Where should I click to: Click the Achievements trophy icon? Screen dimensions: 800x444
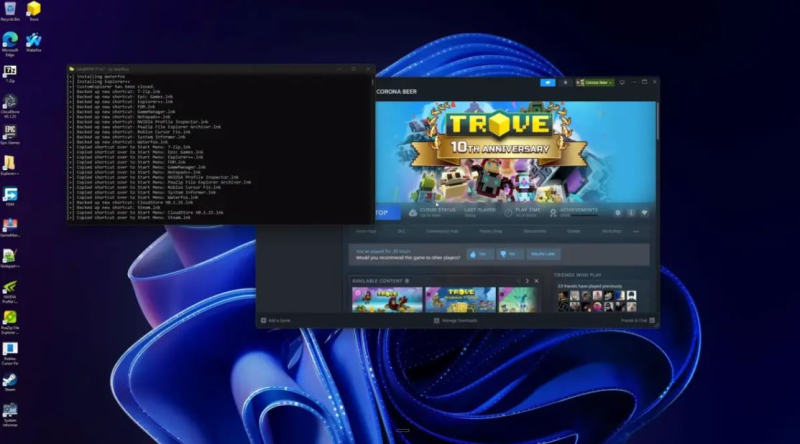tap(553, 213)
